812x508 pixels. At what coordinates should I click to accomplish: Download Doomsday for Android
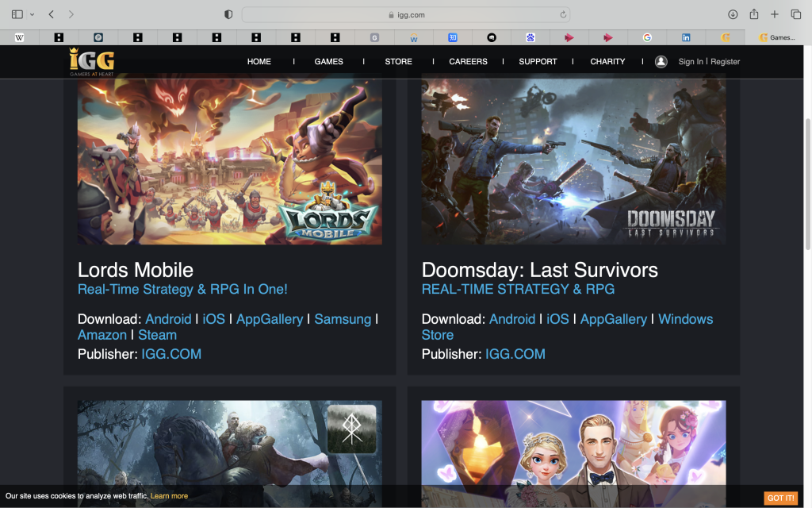click(x=512, y=319)
